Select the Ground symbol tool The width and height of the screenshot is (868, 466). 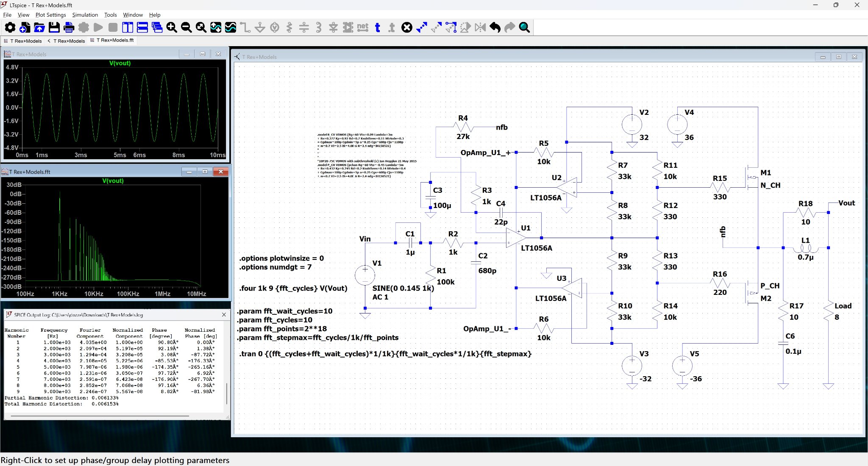(x=260, y=28)
